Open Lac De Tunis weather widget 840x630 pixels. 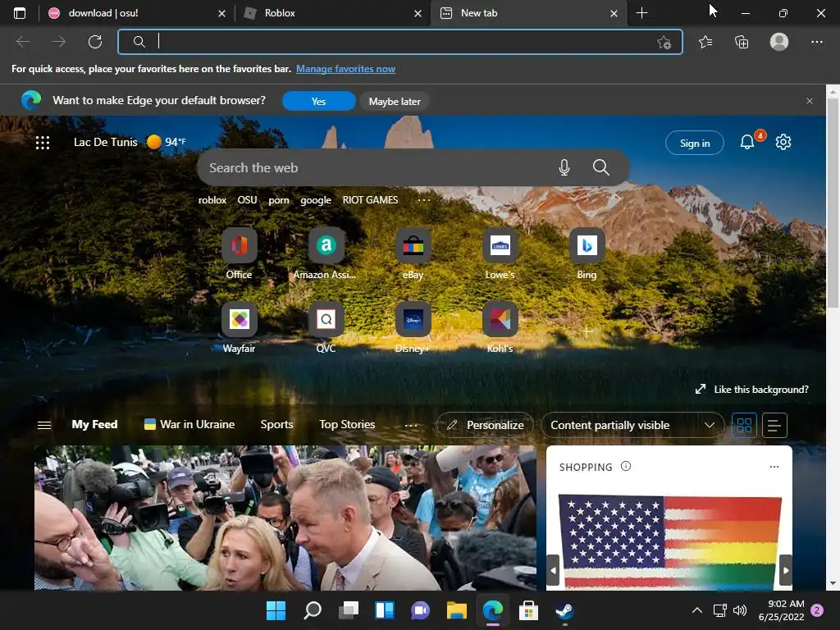pos(130,142)
